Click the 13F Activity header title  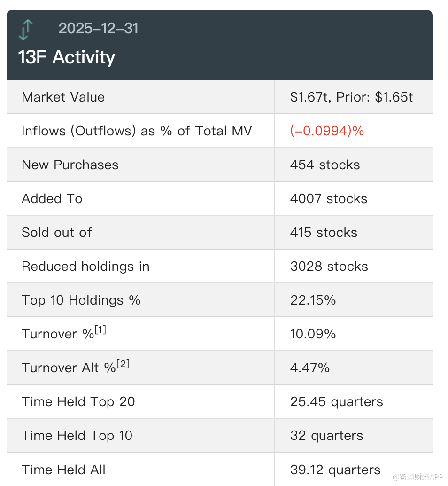[x=66, y=57]
